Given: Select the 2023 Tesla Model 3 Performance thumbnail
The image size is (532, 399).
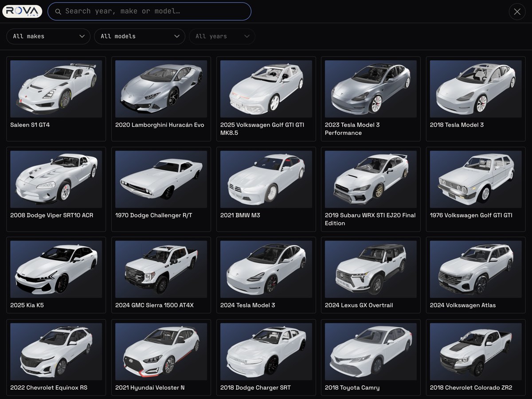Looking at the screenshot, I should [x=371, y=89].
